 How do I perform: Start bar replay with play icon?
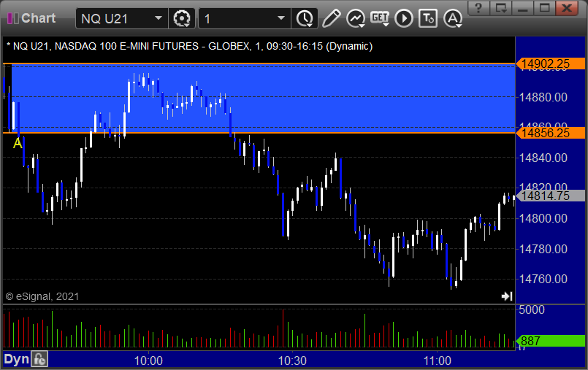[x=404, y=18]
